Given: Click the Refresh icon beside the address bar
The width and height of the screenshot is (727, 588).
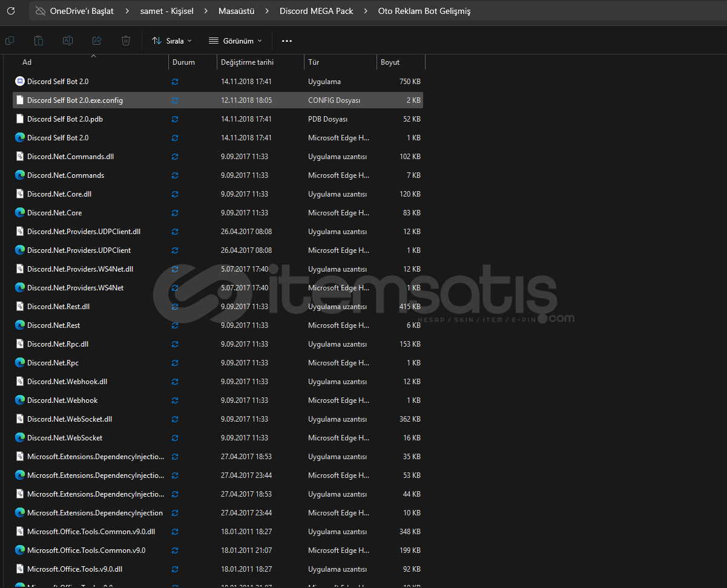Looking at the screenshot, I should tap(10, 11).
